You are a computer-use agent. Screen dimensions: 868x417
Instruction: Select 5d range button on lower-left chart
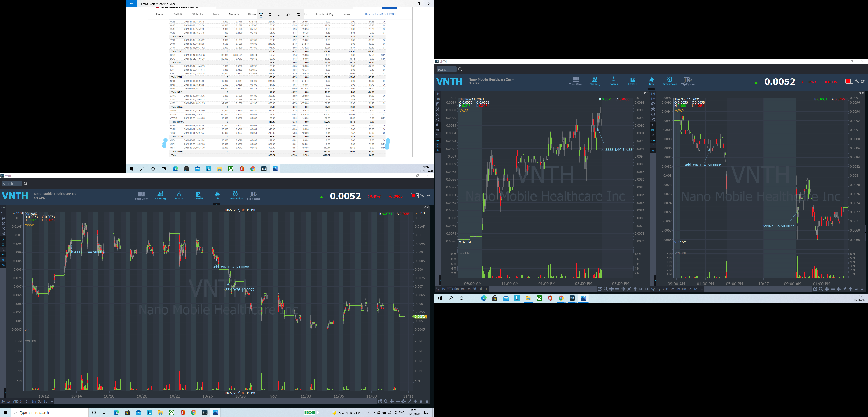(40, 401)
